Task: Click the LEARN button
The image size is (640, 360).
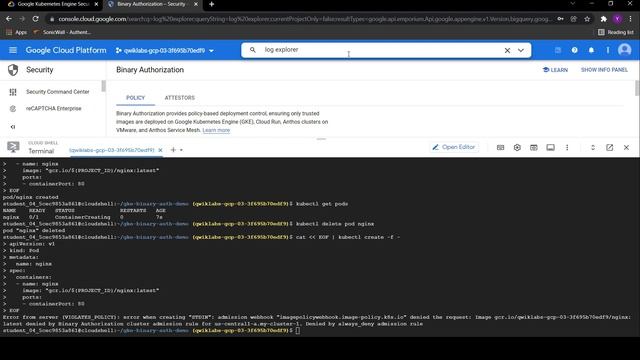Action: [x=555, y=70]
